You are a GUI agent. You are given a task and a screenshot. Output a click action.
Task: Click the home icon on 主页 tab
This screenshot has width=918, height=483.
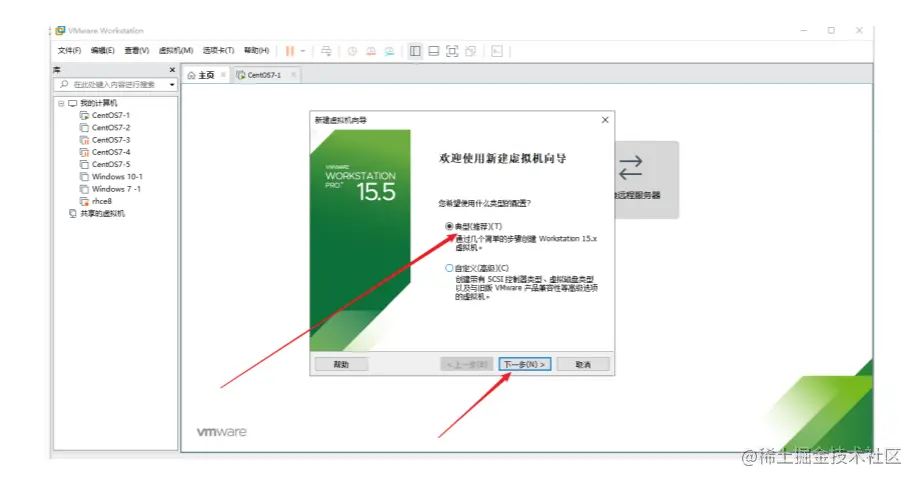[x=191, y=76]
